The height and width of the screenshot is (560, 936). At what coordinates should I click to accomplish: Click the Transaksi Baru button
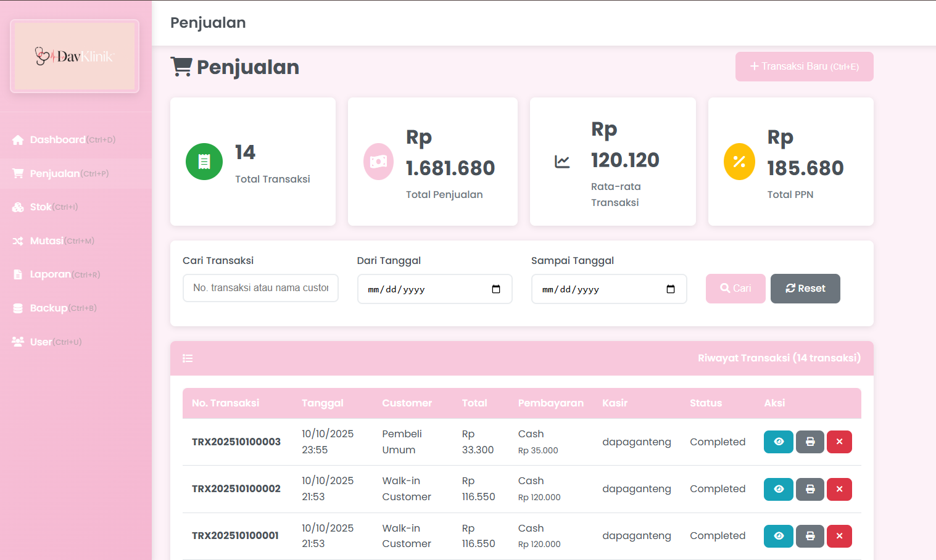(804, 67)
